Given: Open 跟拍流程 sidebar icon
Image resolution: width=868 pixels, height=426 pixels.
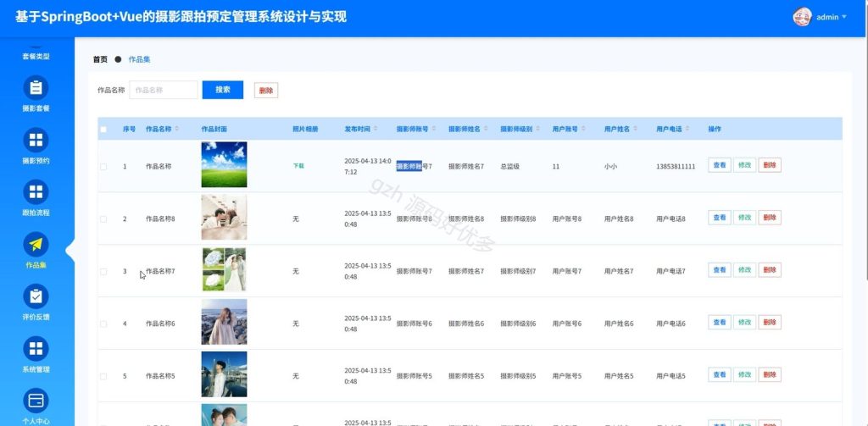Looking at the screenshot, I should coord(36,191).
